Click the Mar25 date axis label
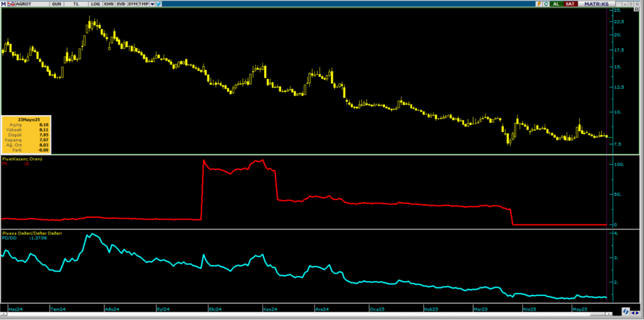The image size is (644, 320). tap(480, 309)
